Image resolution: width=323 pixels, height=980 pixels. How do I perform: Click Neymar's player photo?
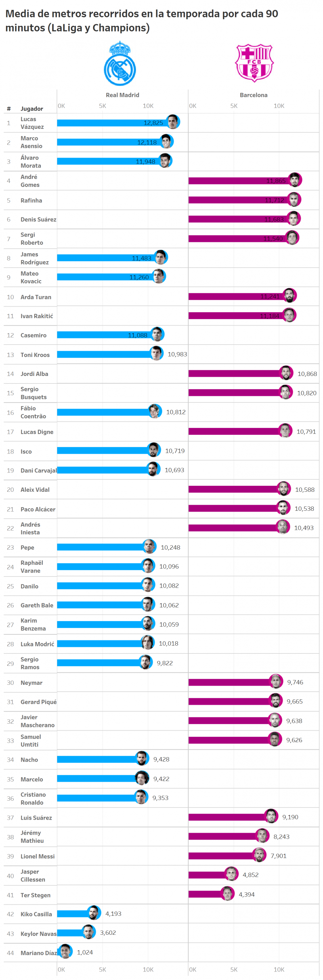click(x=276, y=682)
